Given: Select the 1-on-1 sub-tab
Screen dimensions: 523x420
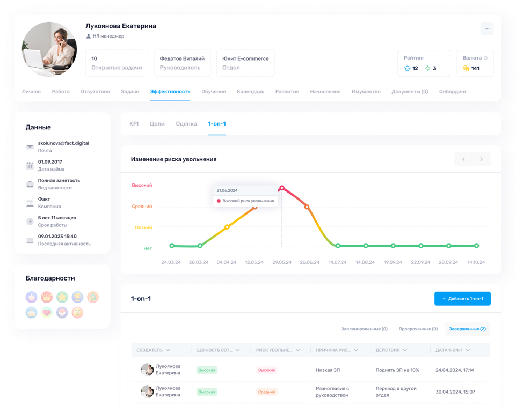Looking at the screenshot, I should click(x=217, y=124).
